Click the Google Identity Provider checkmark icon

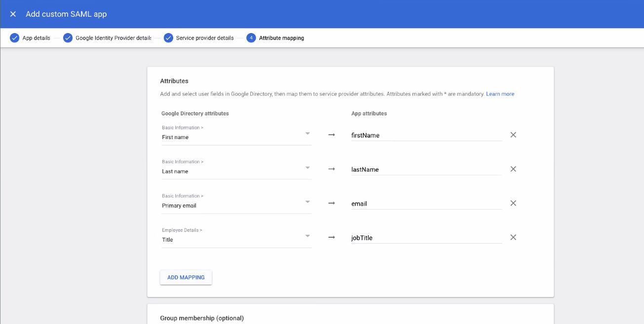pyautogui.click(x=68, y=38)
